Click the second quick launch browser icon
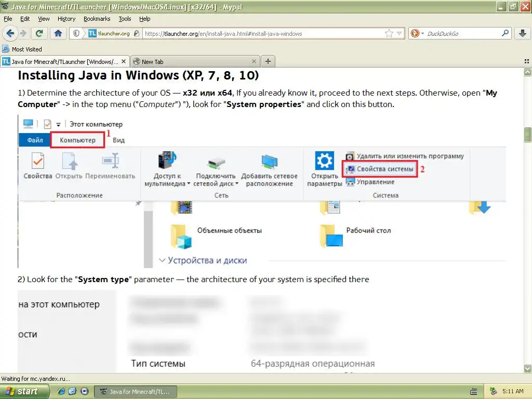Viewport: 532px width, 399px height. tap(73, 392)
